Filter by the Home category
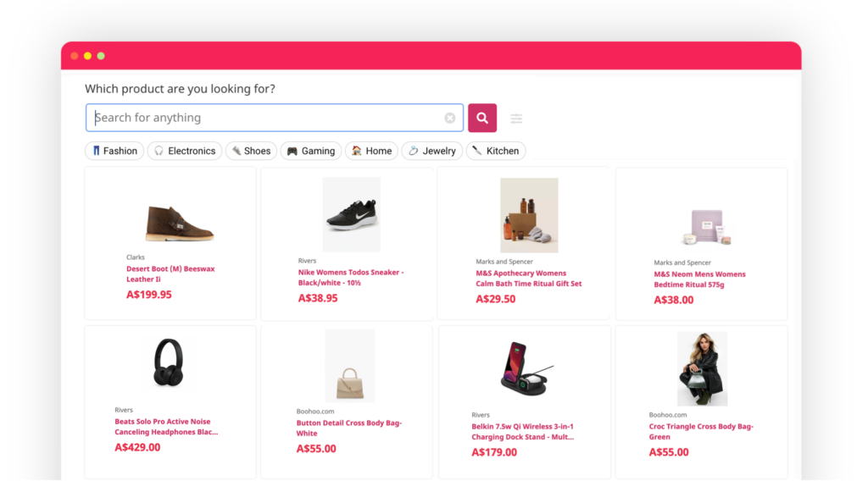Screen dimensions: 868x481 [x=371, y=151]
